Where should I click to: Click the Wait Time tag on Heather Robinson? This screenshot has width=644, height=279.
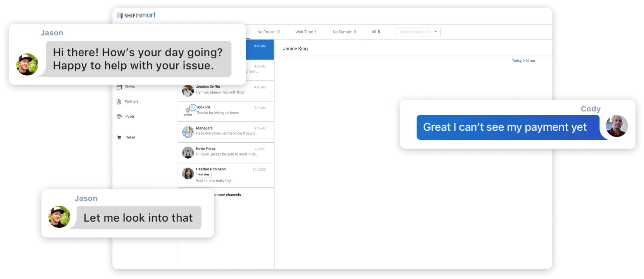[x=204, y=175]
